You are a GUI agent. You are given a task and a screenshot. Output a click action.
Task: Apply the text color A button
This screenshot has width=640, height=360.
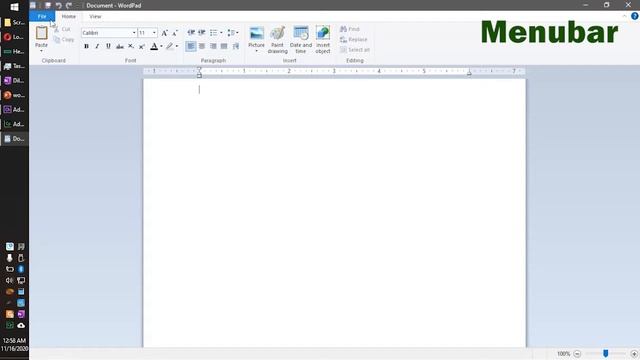(x=154, y=46)
